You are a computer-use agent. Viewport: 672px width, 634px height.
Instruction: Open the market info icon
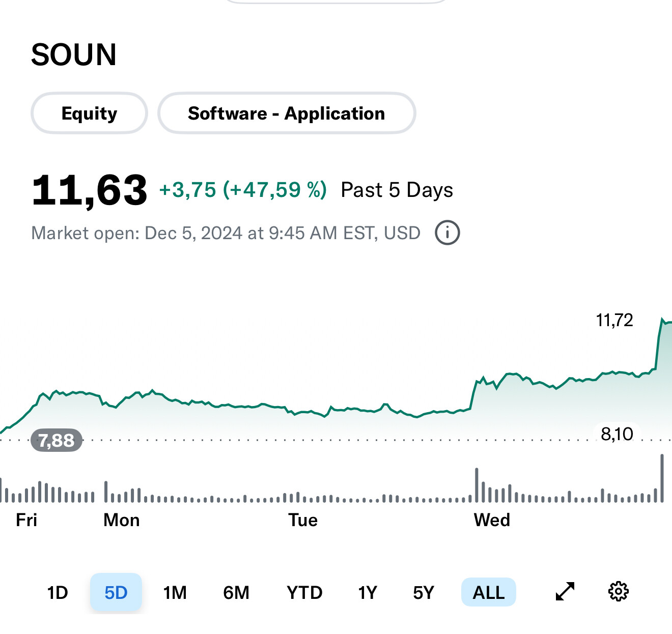[447, 233]
